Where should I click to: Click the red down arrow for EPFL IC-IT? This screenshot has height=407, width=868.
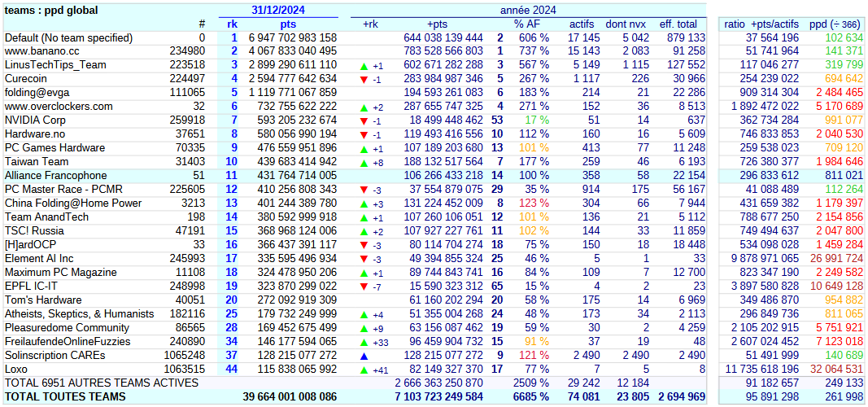(x=364, y=287)
